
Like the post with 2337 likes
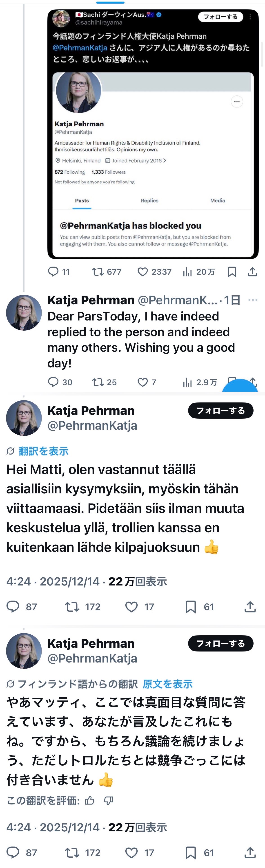click(x=143, y=272)
